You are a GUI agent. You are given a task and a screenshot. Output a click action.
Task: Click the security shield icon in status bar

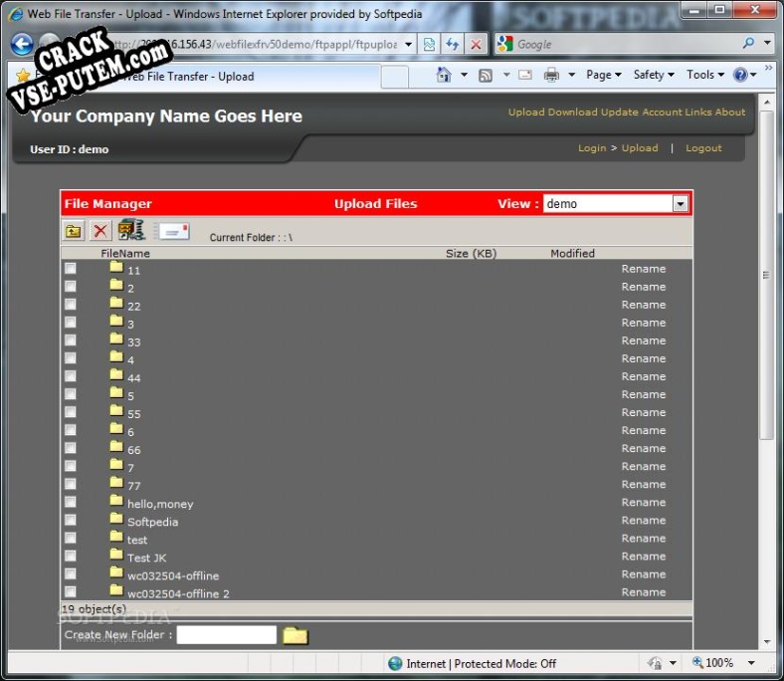655,663
